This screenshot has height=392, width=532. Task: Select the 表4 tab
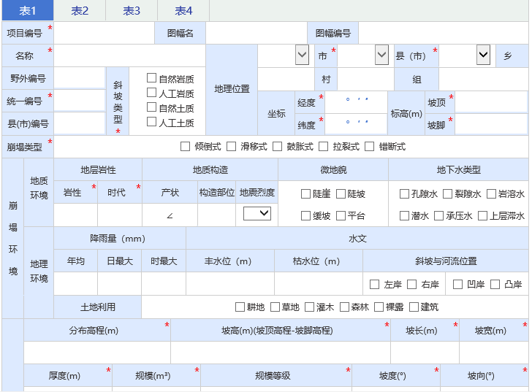pyautogui.click(x=184, y=10)
